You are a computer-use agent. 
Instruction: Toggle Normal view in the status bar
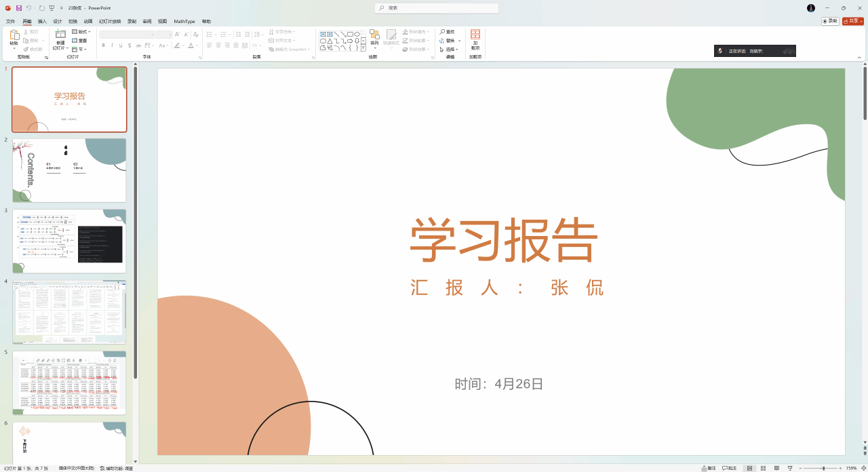click(x=750, y=468)
